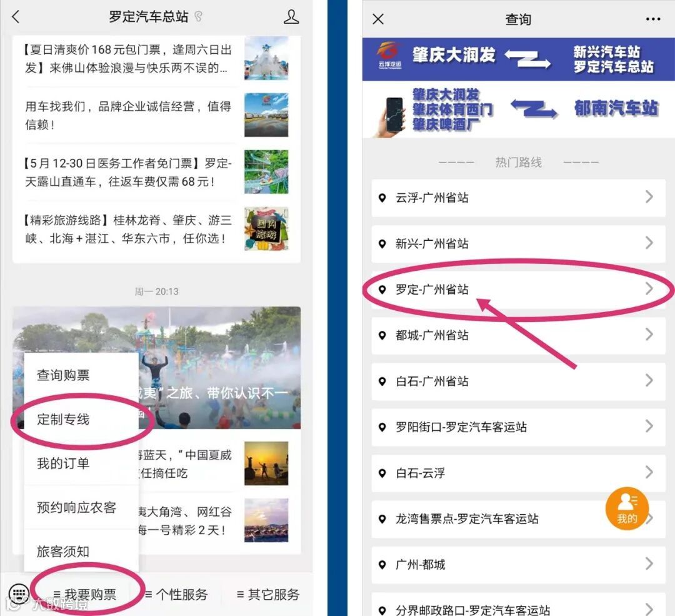Tap the 肇庆大润发 to 新兴汽车站 banner

click(x=518, y=59)
